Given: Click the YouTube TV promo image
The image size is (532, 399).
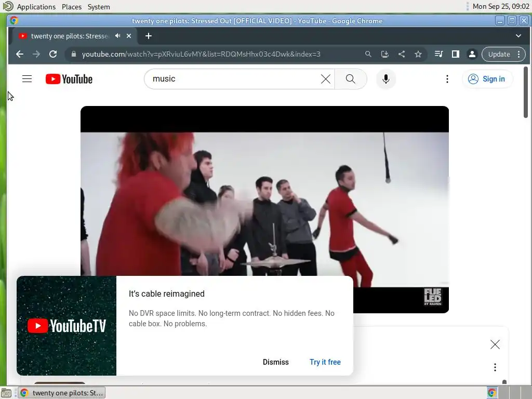Looking at the screenshot, I should pos(66,326).
